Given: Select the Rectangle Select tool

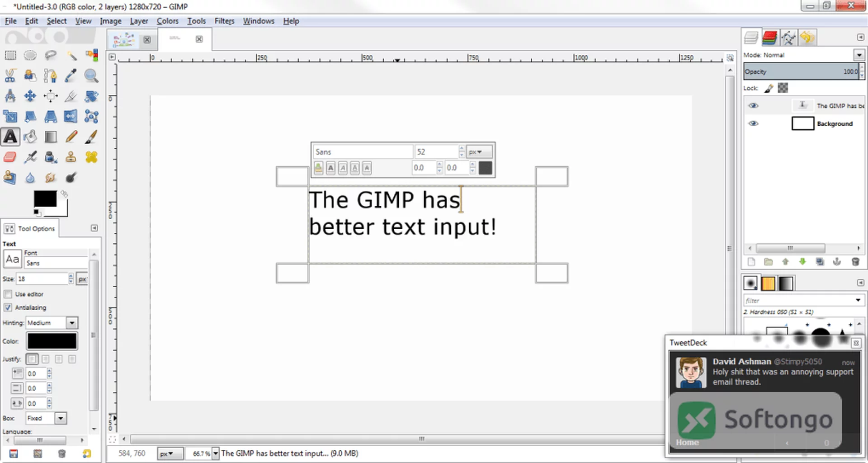Looking at the screenshot, I should [x=10, y=56].
